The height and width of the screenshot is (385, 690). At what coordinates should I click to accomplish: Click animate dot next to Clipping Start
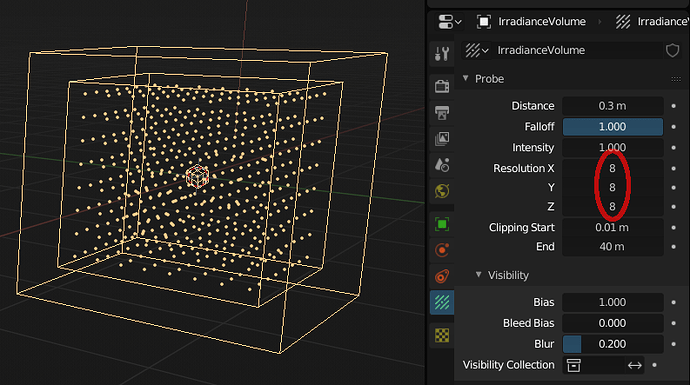click(x=674, y=227)
